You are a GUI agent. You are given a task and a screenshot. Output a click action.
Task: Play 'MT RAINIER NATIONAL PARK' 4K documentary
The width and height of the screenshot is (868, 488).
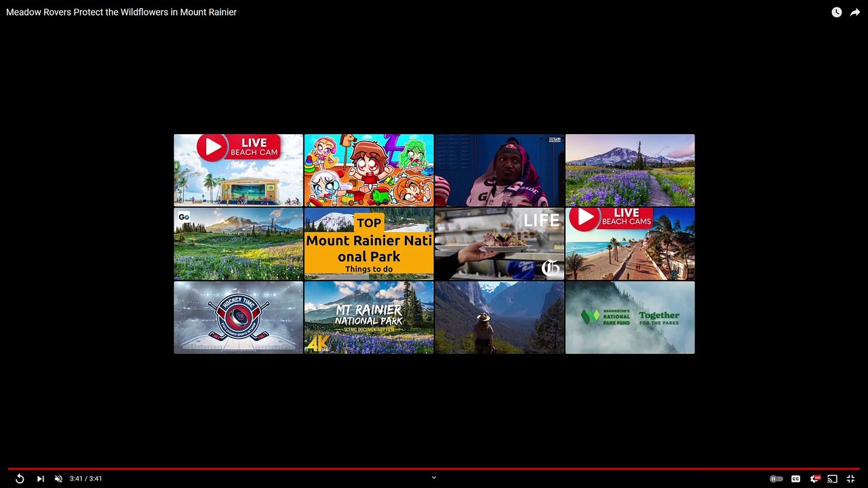tap(369, 318)
